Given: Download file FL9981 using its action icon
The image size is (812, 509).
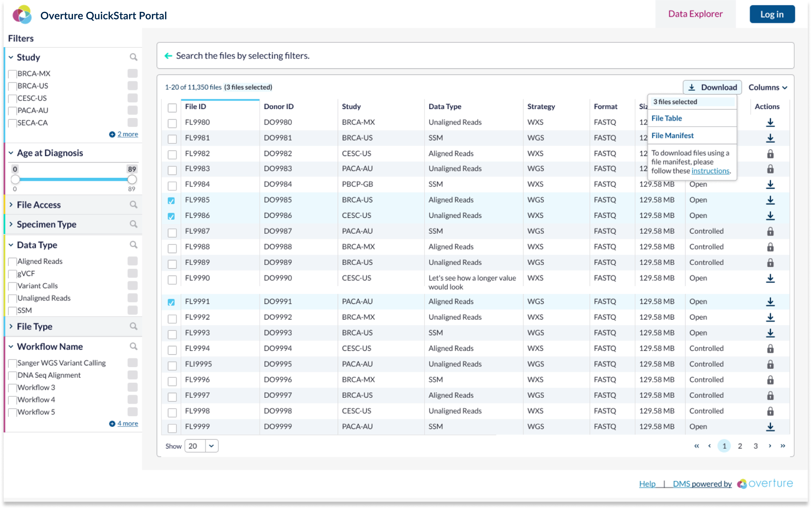Looking at the screenshot, I should click(770, 138).
